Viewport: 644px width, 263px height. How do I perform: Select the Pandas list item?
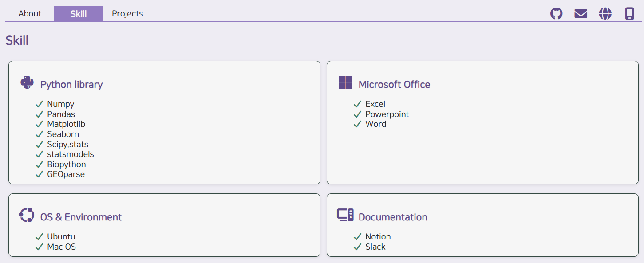click(61, 114)
